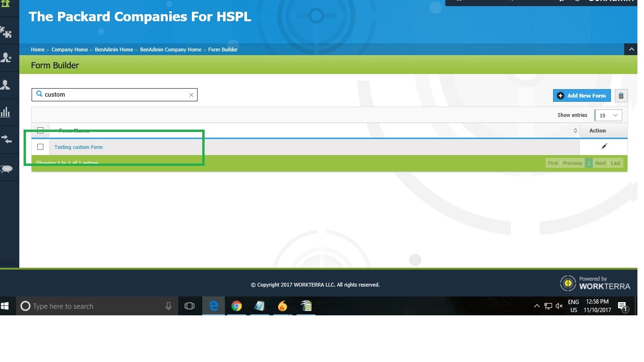The width and height of the screenshot is (644, 362).
Task: Open the exchange arrows sidebar icon
Action: click(7, 139)
